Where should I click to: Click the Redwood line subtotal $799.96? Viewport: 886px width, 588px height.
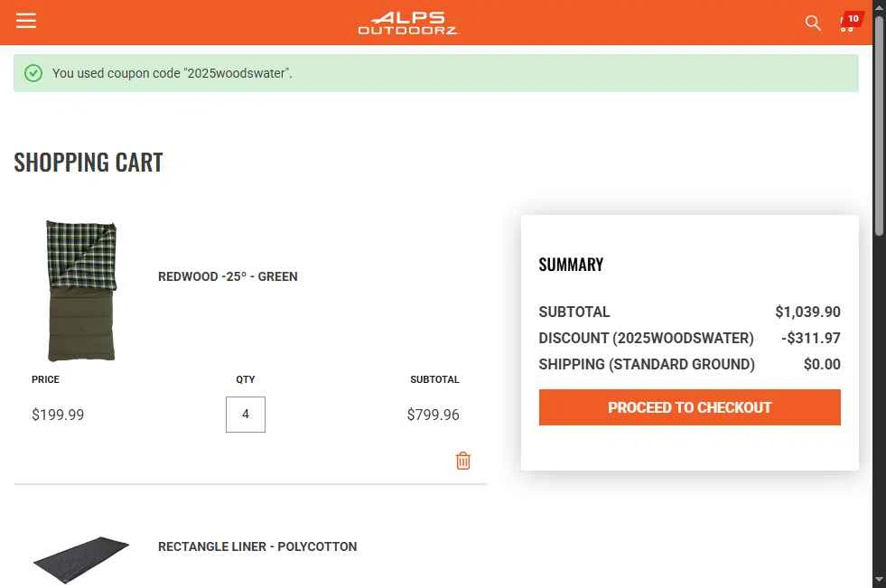click(x=433, y=415)
